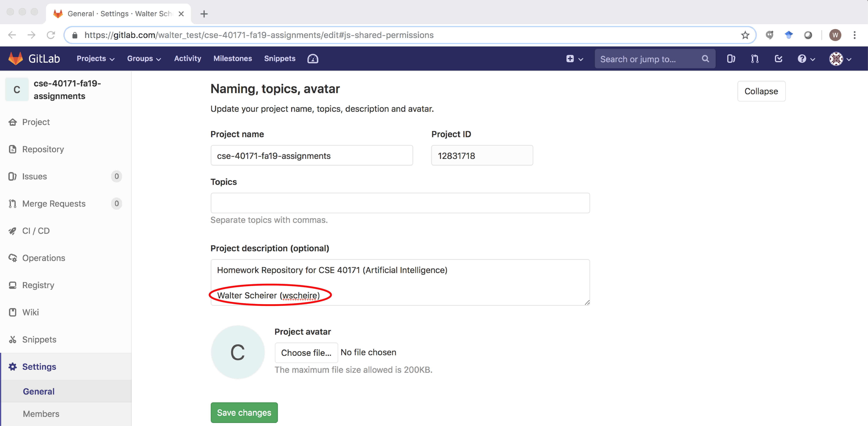
Task: Collapse the Naming, topics, avatar section
Action: [x=761, y=91]
